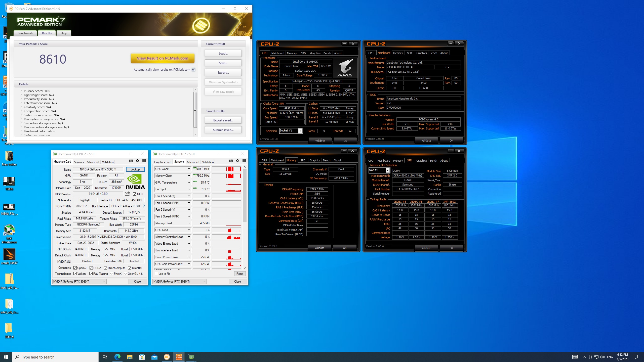This screenshot has height=362, width=644.
Task: Open GPU Temperature sensor dropdown arrow
Action: (189, 183)
